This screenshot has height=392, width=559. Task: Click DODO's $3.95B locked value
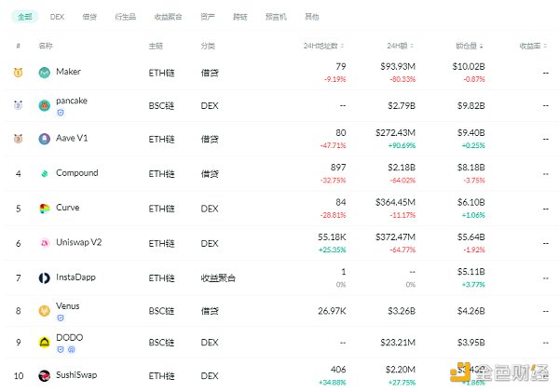point(470,343)
